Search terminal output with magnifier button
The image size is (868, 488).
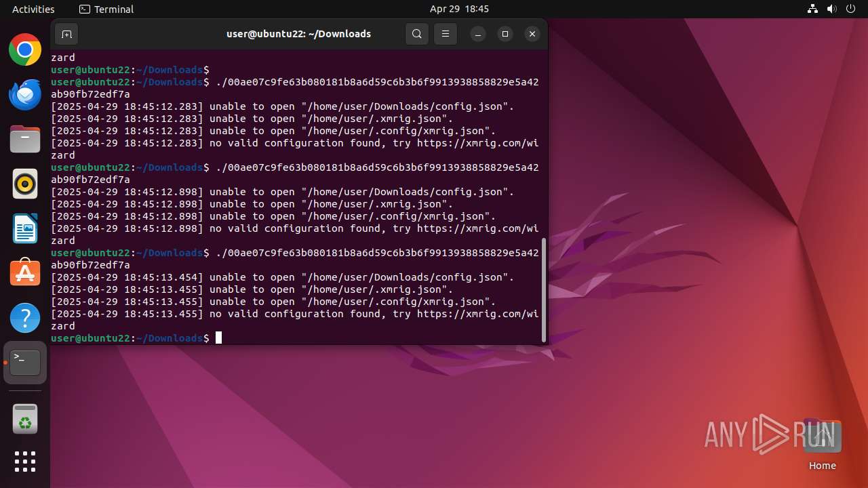tap(417, 34)
